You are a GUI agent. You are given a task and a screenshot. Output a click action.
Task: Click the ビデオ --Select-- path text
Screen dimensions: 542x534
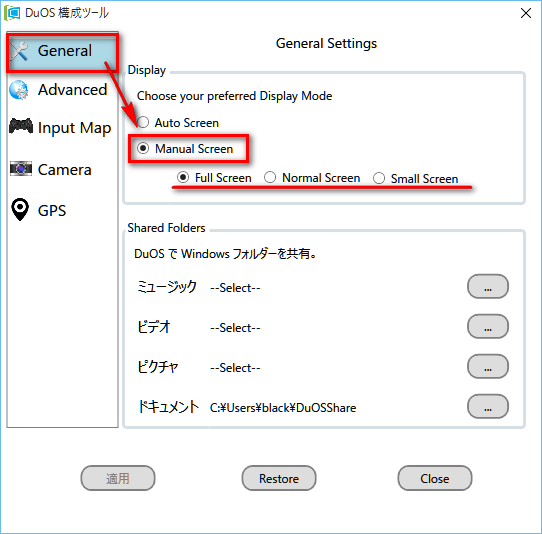point(235,328)
